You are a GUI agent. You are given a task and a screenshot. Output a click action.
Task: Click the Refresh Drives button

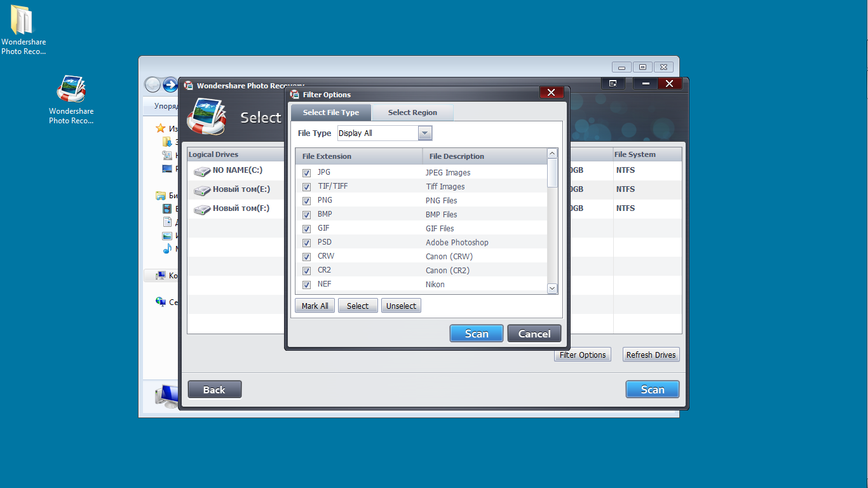tap(651, 355)
